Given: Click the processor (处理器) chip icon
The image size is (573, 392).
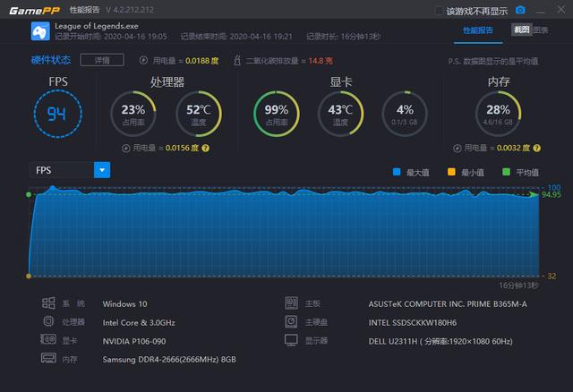Looking at the screenshot, I should tap(48, 321).
